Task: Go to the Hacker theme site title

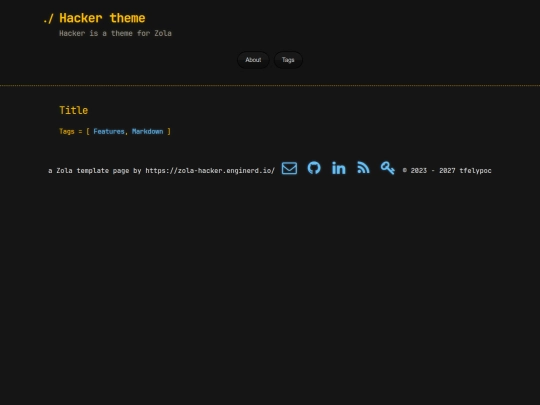Action: click(x=102, y=18)
